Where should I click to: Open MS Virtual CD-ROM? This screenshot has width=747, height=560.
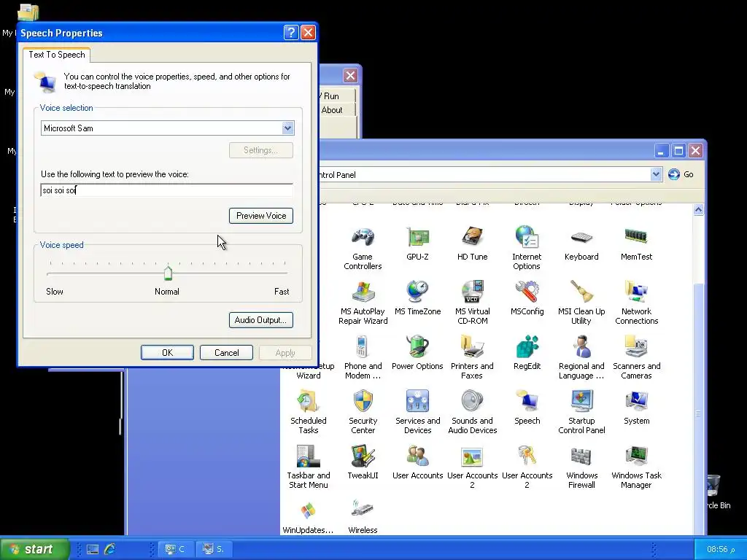point(472,303)
